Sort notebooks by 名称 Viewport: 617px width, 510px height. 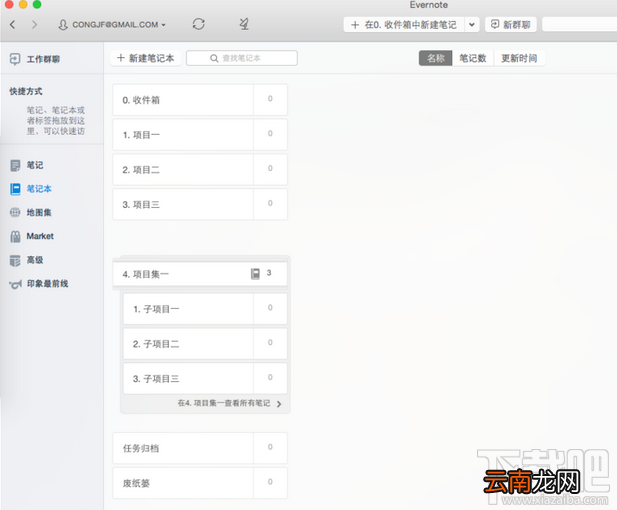436,58
